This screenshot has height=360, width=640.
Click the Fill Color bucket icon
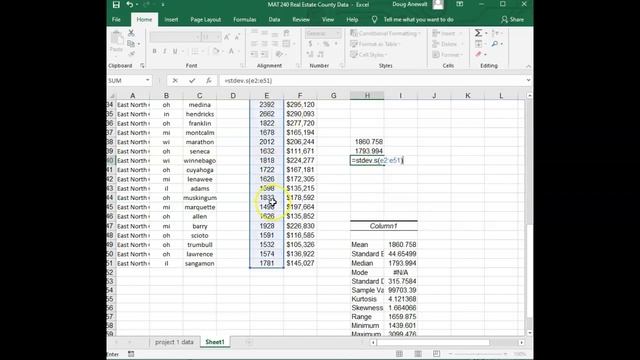coord(216,51)
